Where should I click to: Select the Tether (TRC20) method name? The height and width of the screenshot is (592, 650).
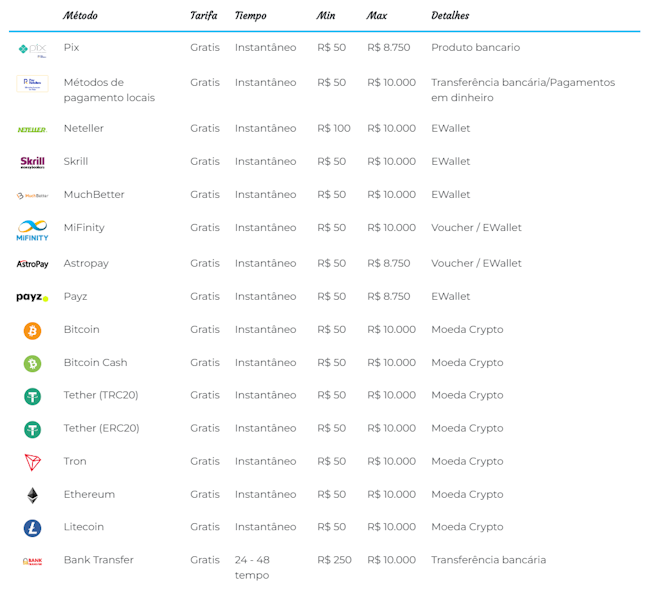click(x=101, y=395)
